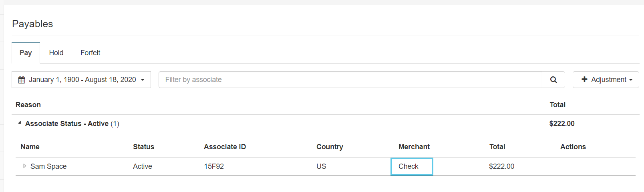Screen dimensions: 644x192
Task: Select the Pay tab
Action: pos(26,53)
